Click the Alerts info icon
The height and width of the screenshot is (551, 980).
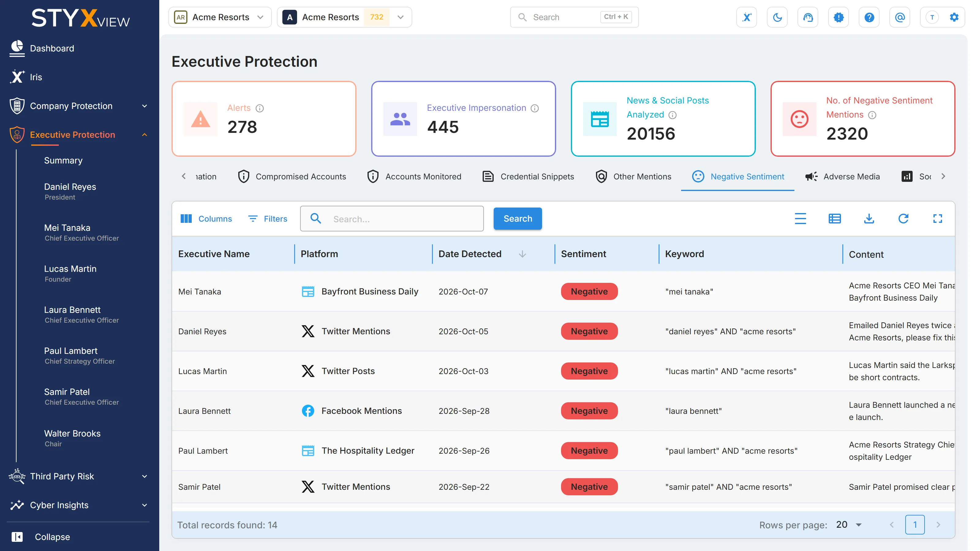coord(260,108)
